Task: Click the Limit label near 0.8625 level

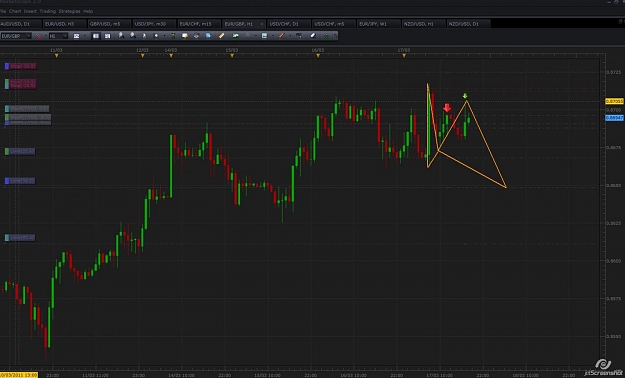Action: [x=20, y=238]
